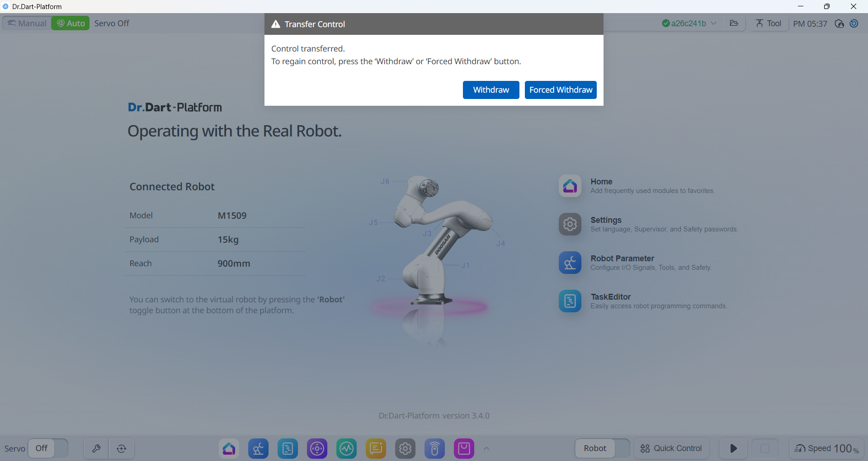The height and width of the screenshot is (461, 868).
Task: Switch to Manual mode
Action: [x=27, y=23]
